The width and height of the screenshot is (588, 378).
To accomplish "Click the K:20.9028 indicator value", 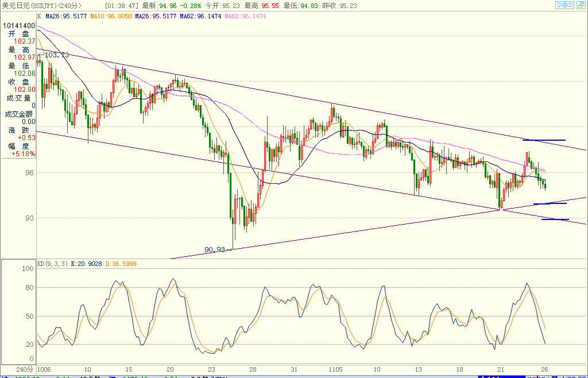I will [x=86, y=264].
